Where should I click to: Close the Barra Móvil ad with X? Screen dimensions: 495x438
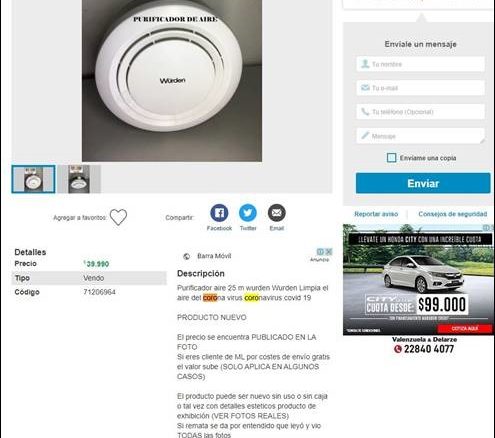[x=328, y=251]
